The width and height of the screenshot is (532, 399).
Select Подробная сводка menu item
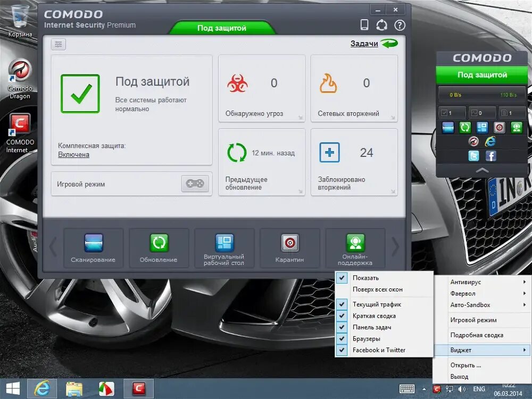pos(483,335)
